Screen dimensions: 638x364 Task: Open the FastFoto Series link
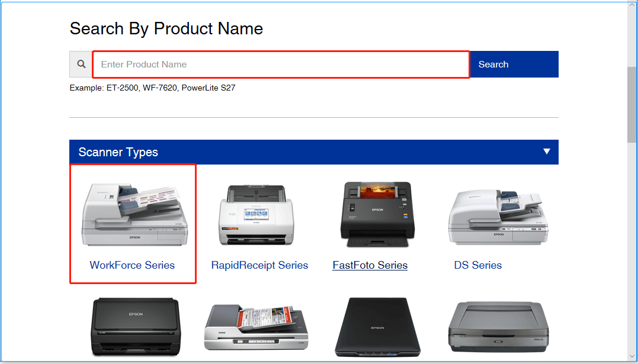click(370, 265)
